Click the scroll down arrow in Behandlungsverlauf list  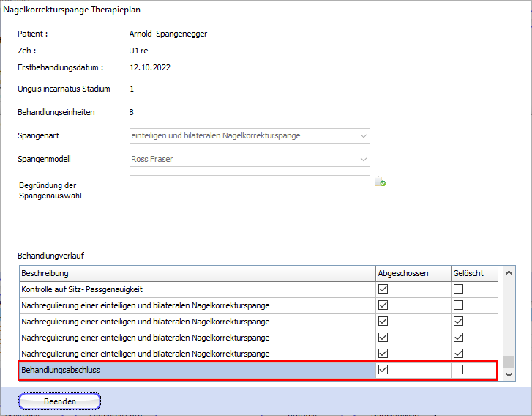click(509, 373)
